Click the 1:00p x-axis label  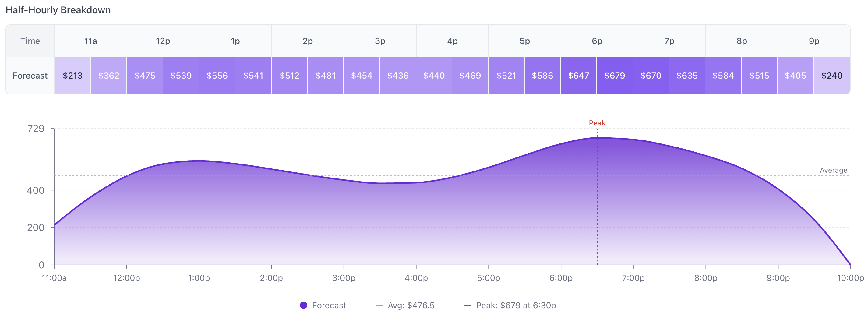point(199,278)
